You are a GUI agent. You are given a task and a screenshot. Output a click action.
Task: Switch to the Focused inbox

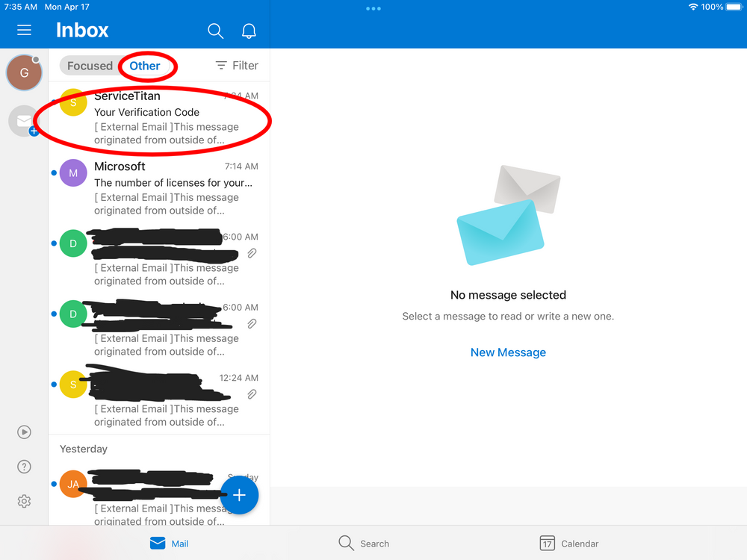90,66
